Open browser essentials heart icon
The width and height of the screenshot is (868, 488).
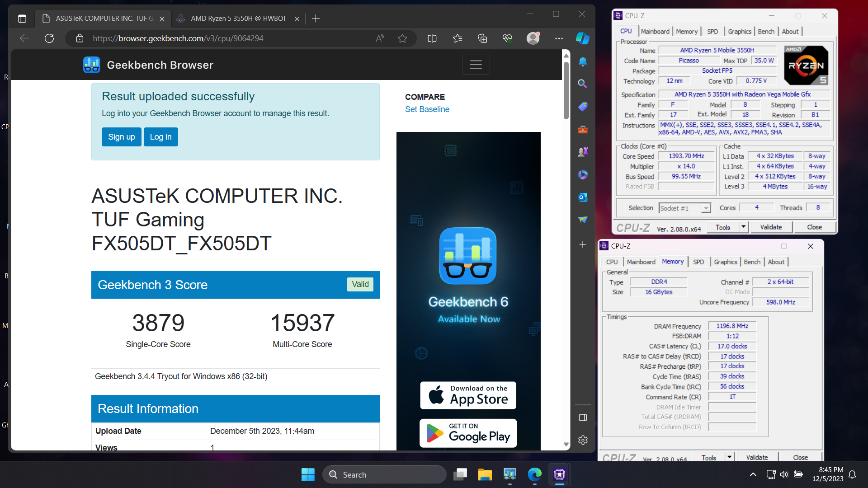click(507, 38)
